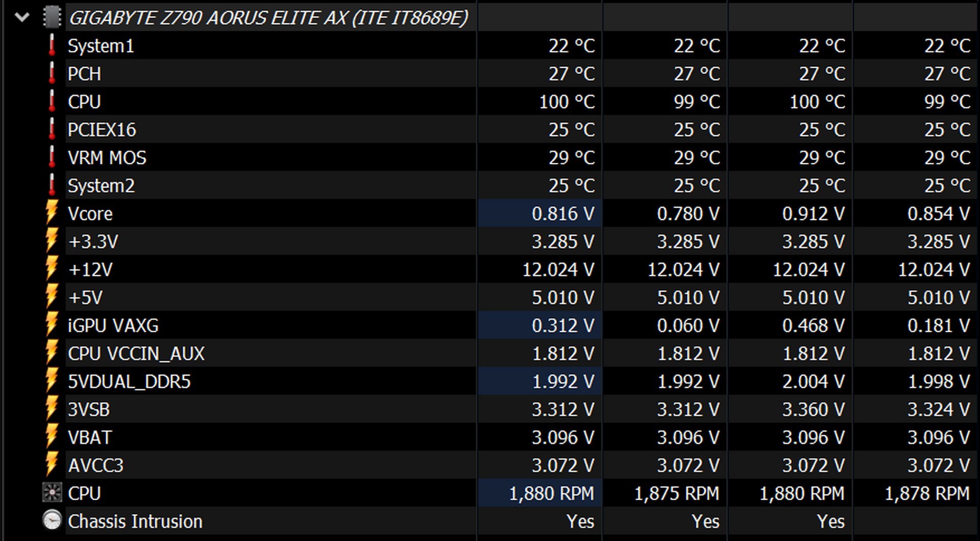Click the fan speed value 1,878 RPM
The image size is (980, 541).
coord(927,494)
